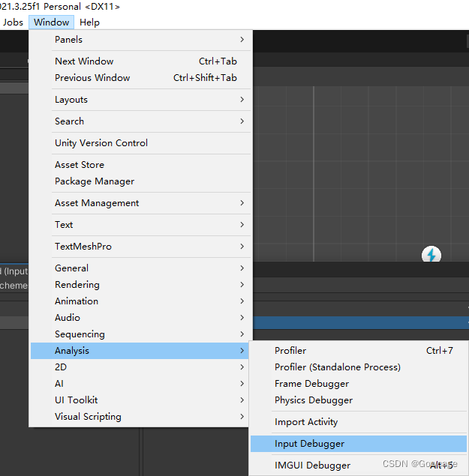This screenshot has width=469, height=476.
Task: Open the Physics Debugger
Action: [x=359, y=400]
